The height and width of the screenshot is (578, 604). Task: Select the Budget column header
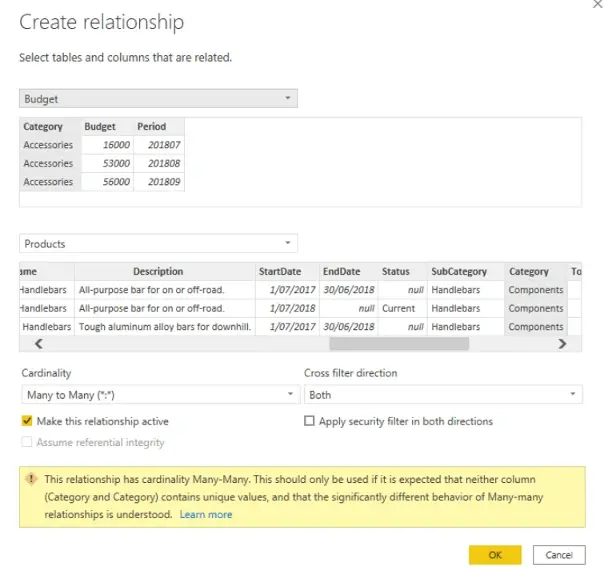coord(100,127)
